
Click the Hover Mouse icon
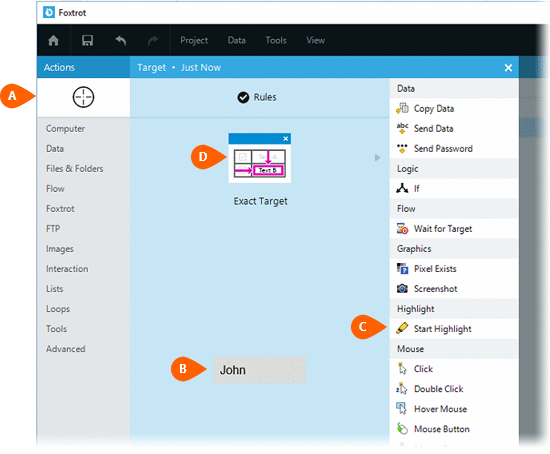click(402, 409)
